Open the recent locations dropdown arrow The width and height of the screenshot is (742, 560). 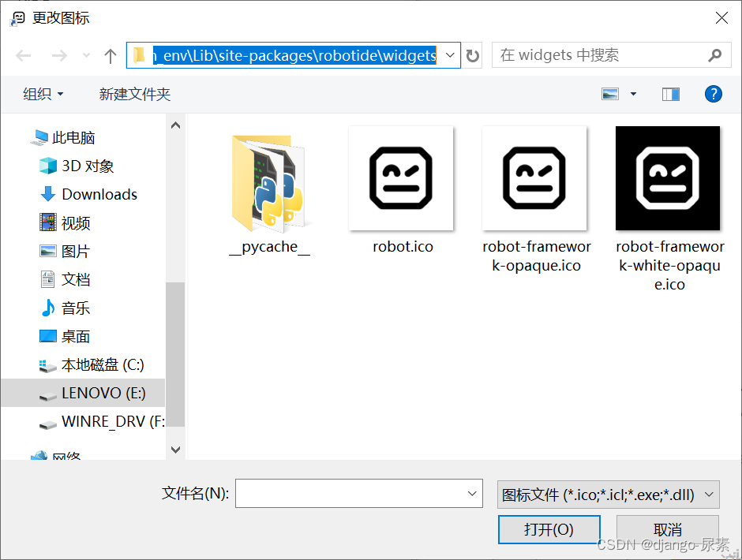pos(86,56)
